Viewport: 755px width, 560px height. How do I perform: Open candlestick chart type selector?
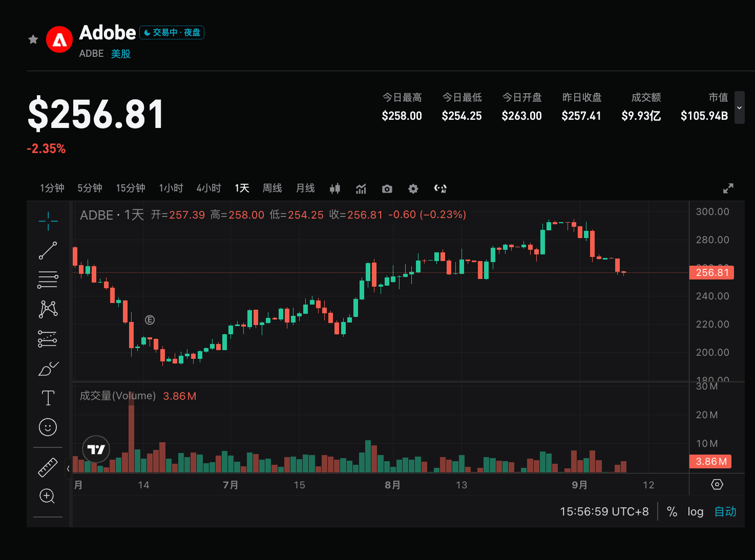point(335,188)
